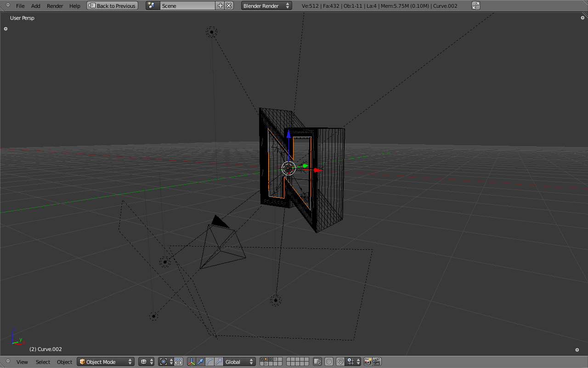Click the scene browse icon

pos(152,6)
